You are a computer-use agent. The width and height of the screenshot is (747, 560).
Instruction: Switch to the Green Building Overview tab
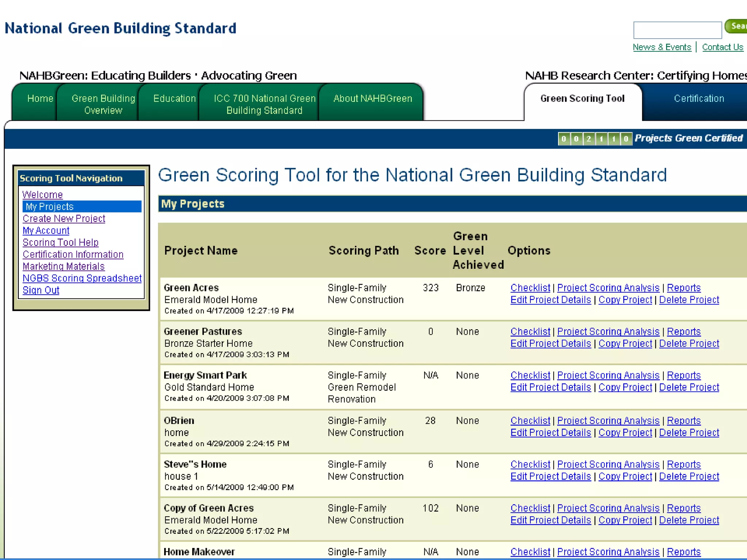[x=103, y=104]
